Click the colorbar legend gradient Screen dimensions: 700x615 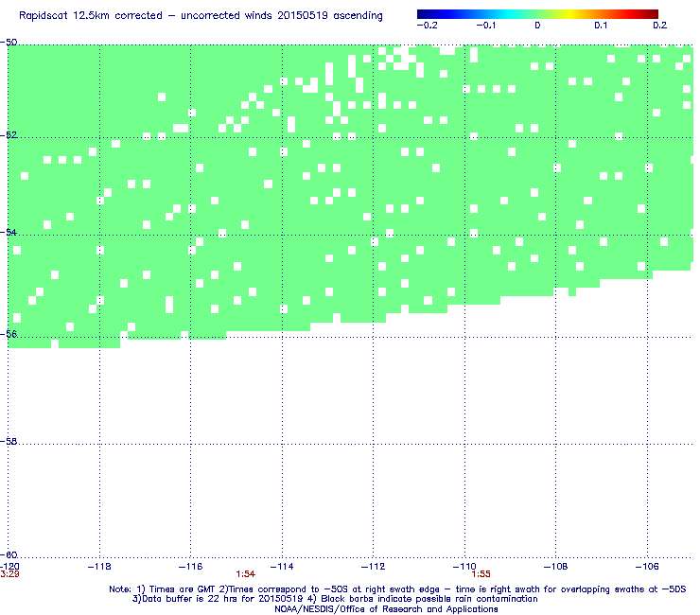537,14
